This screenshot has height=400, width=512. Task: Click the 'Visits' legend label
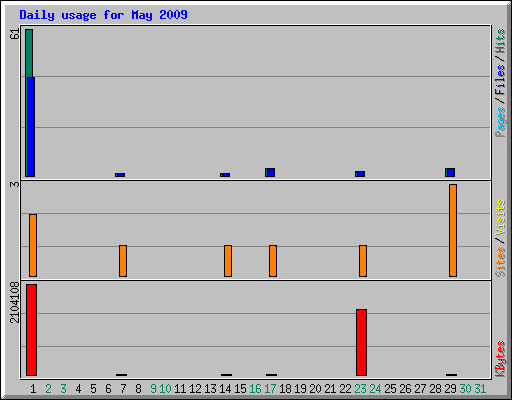[500, 217]
